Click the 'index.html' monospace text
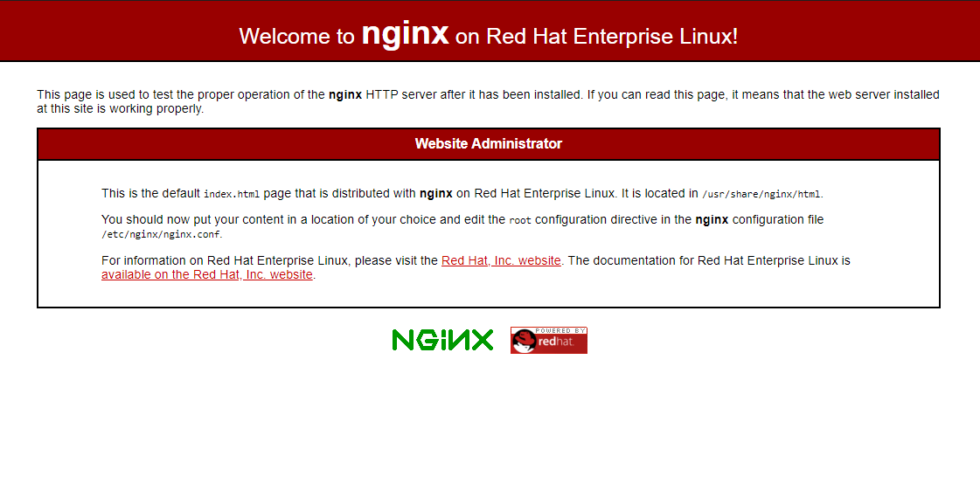980x477 pixels. click(232, 194)
